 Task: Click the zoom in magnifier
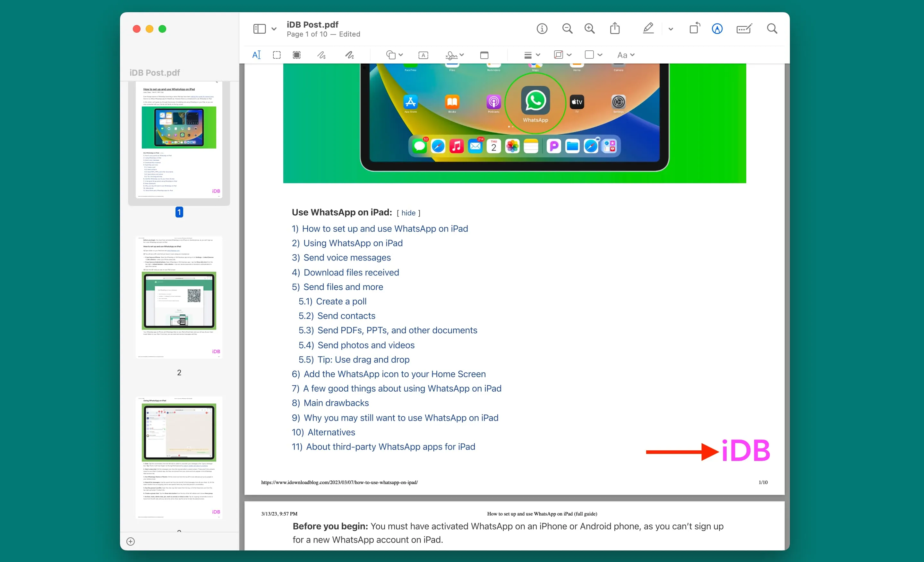click(x=589, y=29)
